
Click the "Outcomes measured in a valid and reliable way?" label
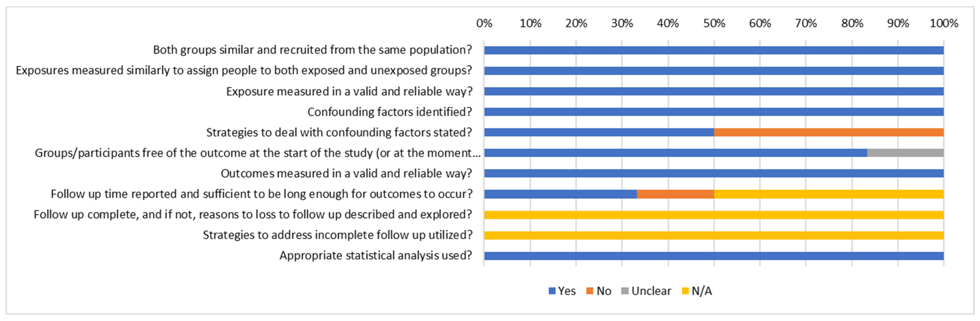(346, 173)
